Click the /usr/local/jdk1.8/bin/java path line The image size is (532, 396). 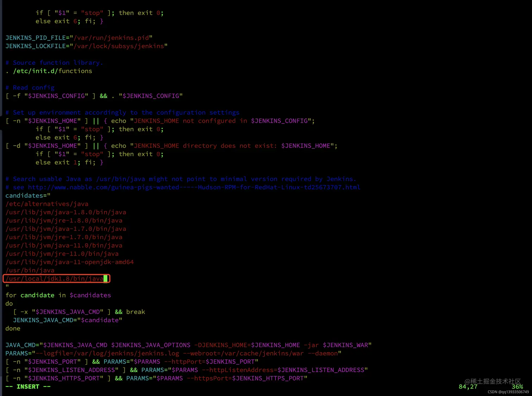(55, 279)
